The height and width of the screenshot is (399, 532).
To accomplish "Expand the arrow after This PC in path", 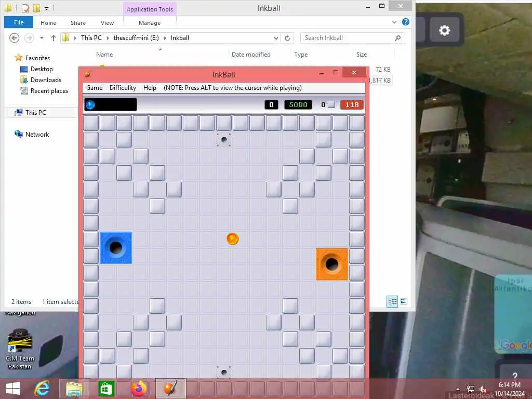I will coord(108,38).
